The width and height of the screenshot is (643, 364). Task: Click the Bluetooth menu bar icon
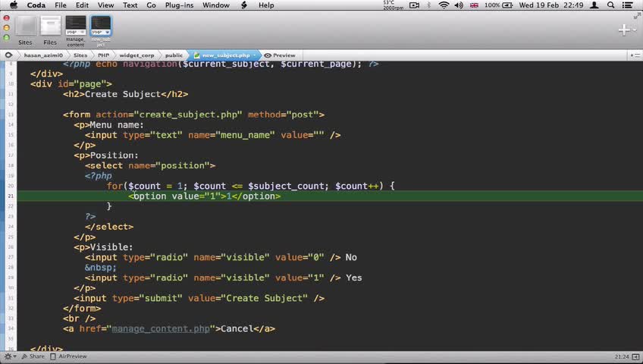pyautogui.click(x=429, y=5)
